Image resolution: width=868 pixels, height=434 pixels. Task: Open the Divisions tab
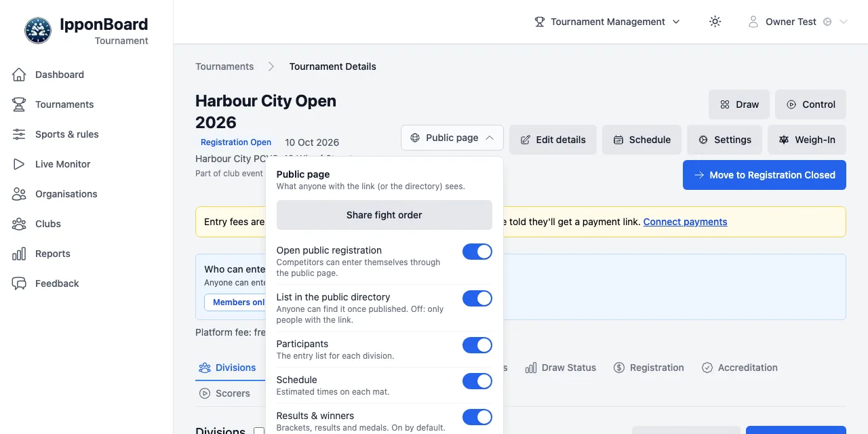click(x=227, y=368)
